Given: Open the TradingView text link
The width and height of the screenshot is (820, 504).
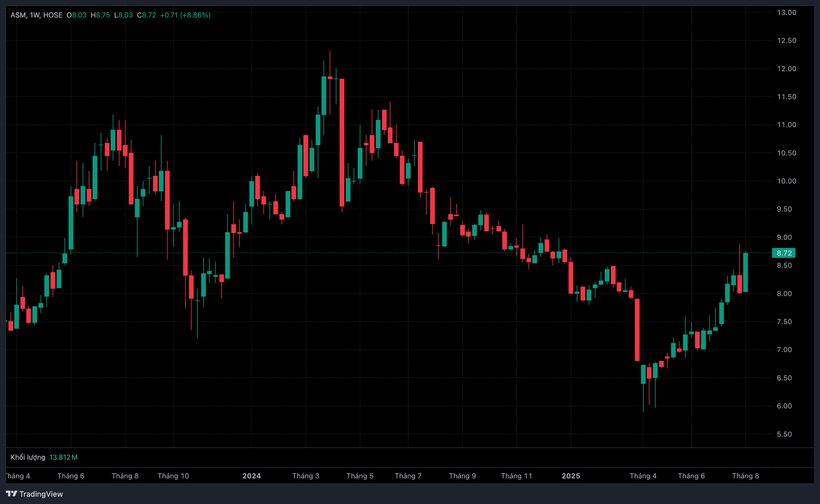Looking at the screenshot, I should (x=41, y=494).
